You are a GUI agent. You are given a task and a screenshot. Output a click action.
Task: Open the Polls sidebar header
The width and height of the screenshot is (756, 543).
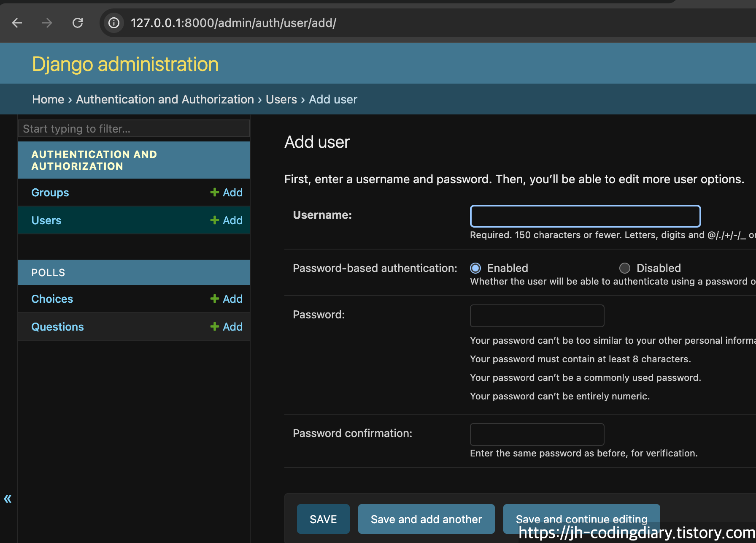coord(48,273)
